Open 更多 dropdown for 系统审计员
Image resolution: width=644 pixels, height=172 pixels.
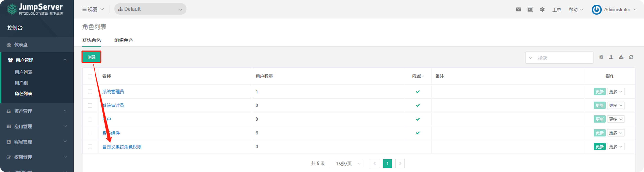click(x=616, y=105)
